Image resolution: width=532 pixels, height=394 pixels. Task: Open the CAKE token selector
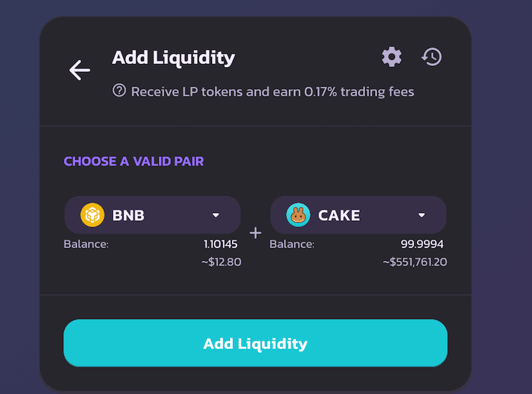pyautogui.click(x=358, y=215)
